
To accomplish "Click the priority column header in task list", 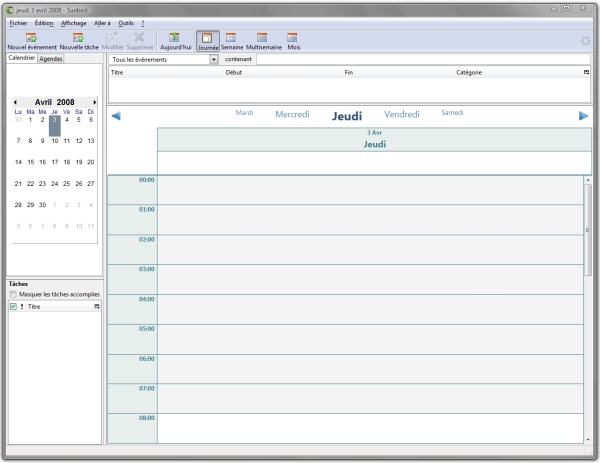I will [22, 306].
